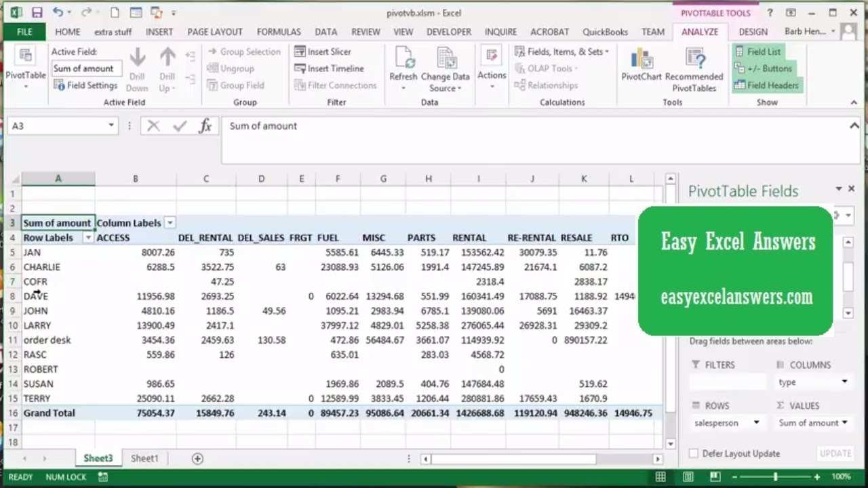Enable Defer Layout Update checkbox
The image size is (868, 488).
(x=693, y=453)
